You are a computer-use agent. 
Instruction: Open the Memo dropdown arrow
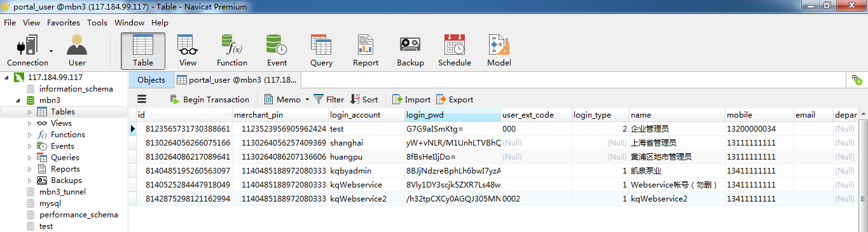pyautogui.click(x=307, y=100)
